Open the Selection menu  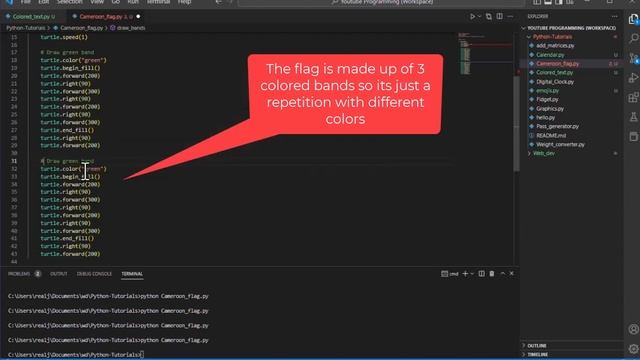(69, 2)
